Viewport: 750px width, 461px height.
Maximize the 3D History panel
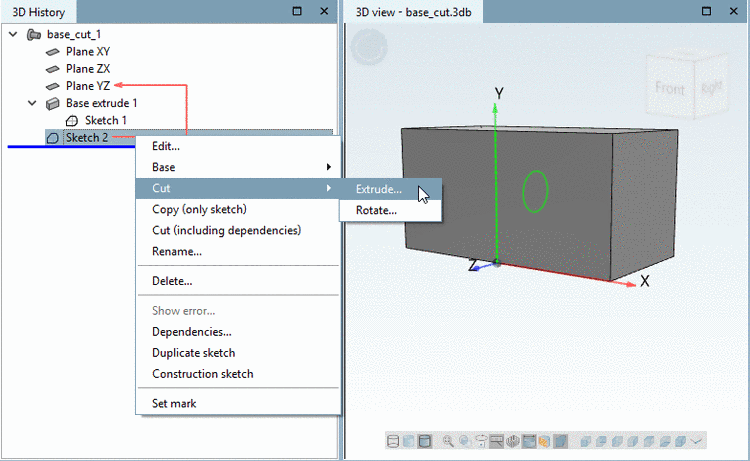pos(297,11)
